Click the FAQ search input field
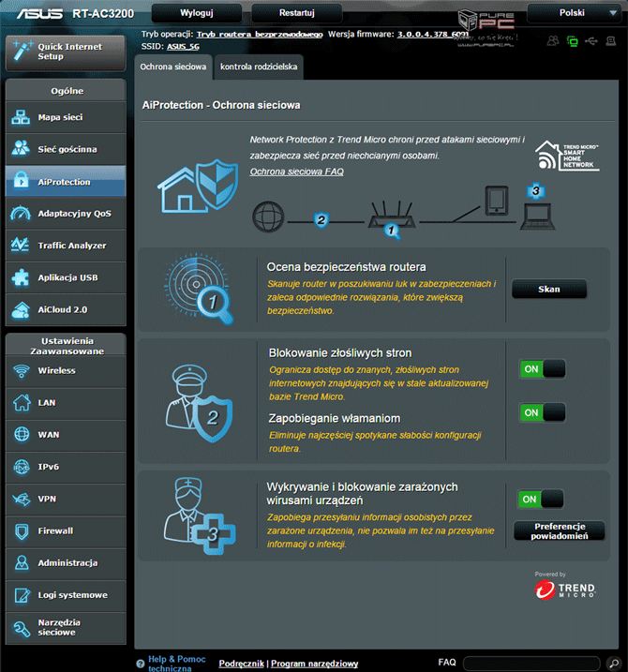The image size is (628, 672). click(x=531, y=663)
